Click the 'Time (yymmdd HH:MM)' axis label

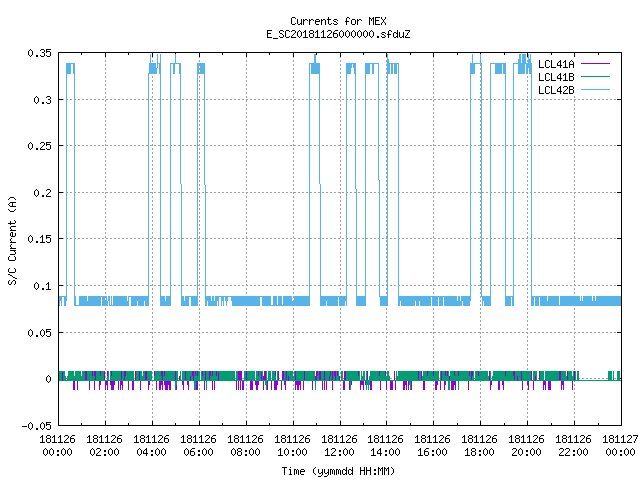pos(338,471)
